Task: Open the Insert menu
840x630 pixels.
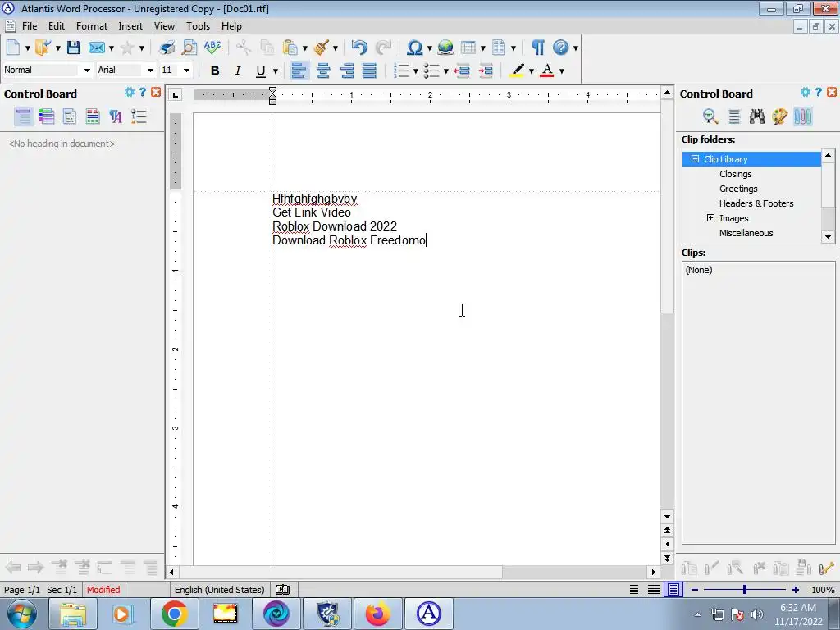Action: point(130,25)
